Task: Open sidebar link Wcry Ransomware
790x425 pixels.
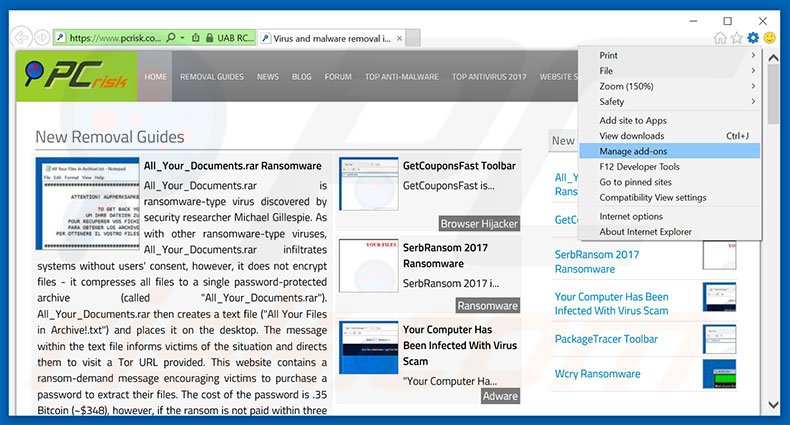Action: (598, 374)
